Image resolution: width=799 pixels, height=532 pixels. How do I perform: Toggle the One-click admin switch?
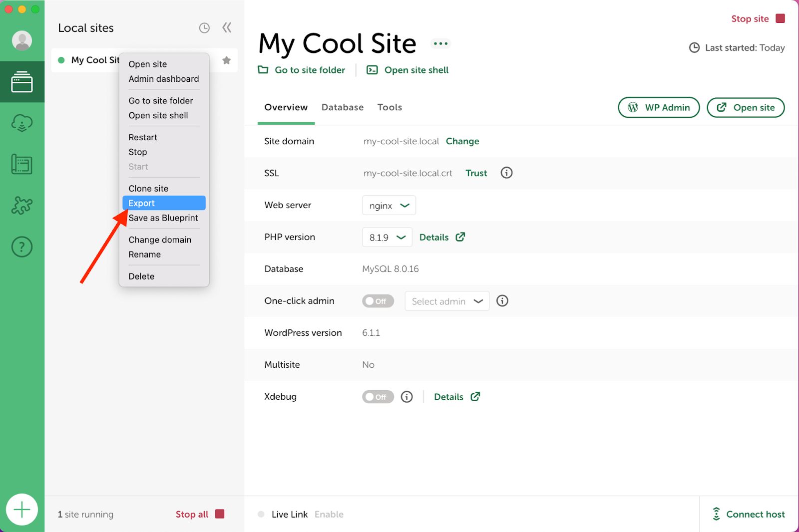click(x=378, y=301)
